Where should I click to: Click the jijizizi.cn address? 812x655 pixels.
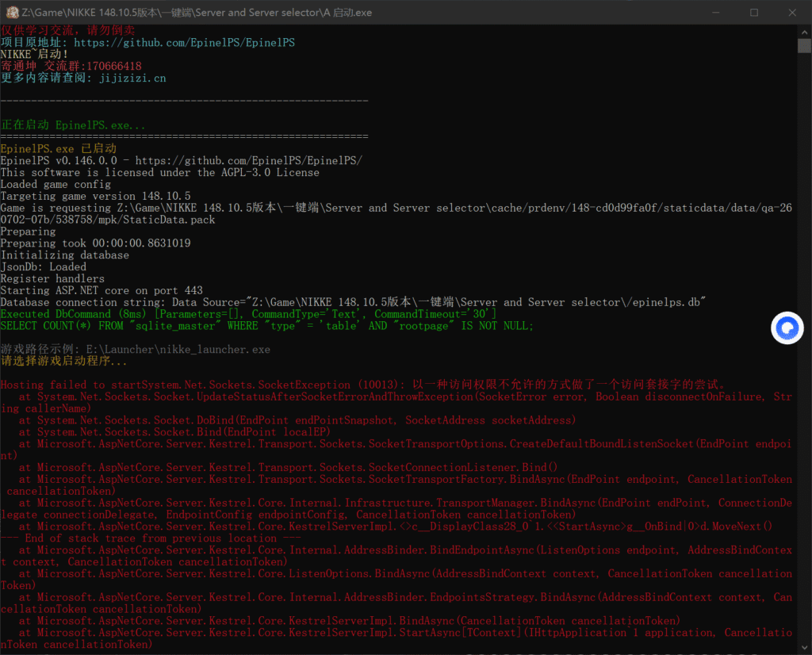132,79
